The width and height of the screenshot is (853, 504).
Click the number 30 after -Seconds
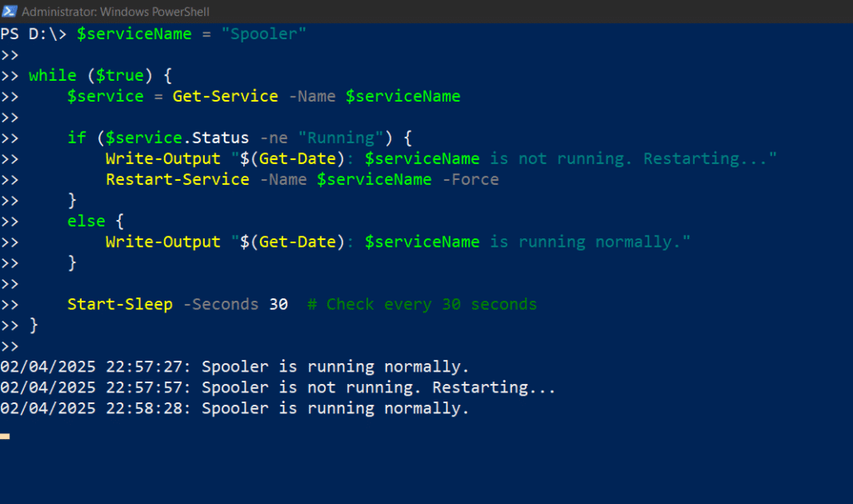click(x=278, y=304)
